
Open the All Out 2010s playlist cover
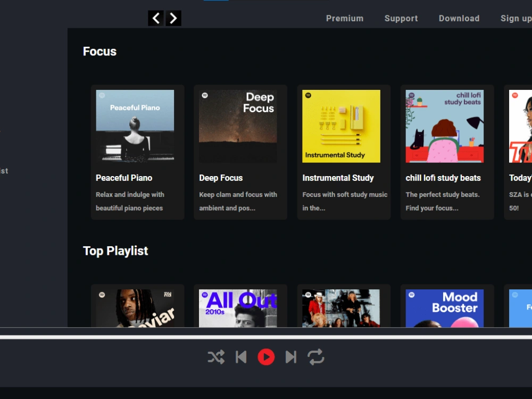238,308
